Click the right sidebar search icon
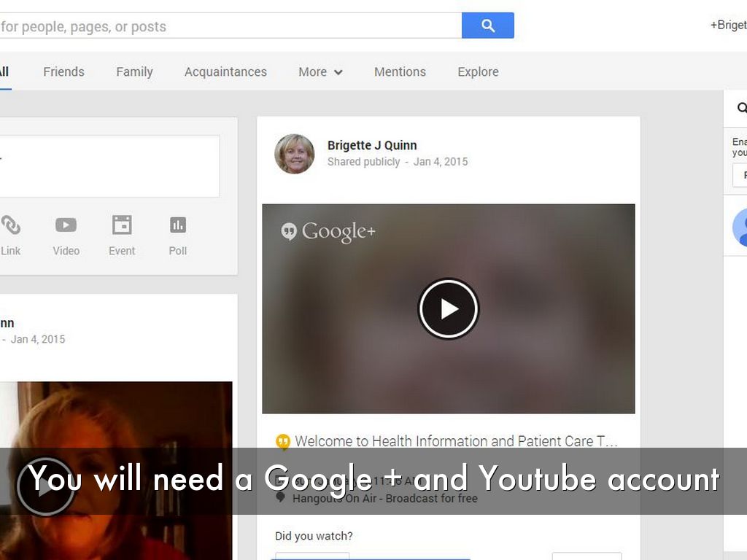The height and width of the screenshot is (560, 747). (x=742, y=108)
